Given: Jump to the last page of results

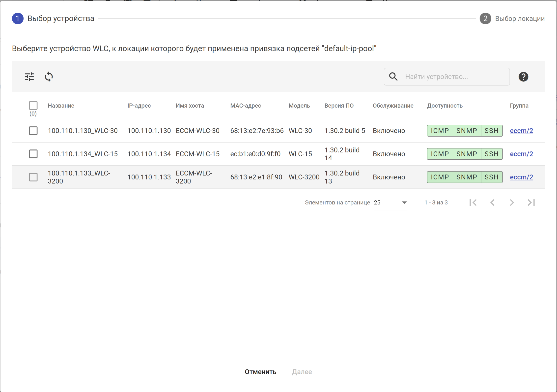Looking at the screenshot, I should (531, 202).
